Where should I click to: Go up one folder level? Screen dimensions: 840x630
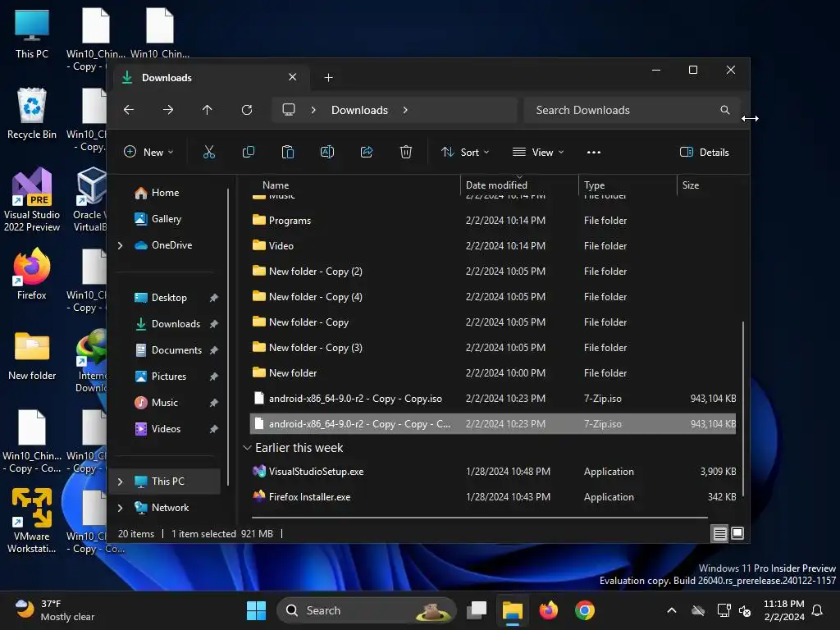tap(208, 110)
